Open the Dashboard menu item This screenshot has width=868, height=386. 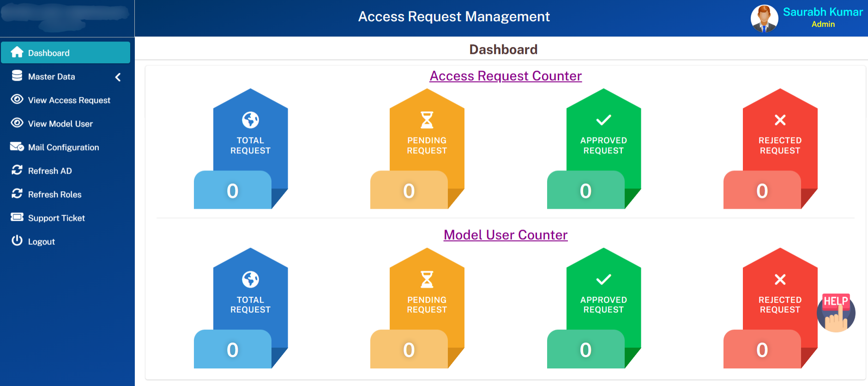click(x=66, y=53)
